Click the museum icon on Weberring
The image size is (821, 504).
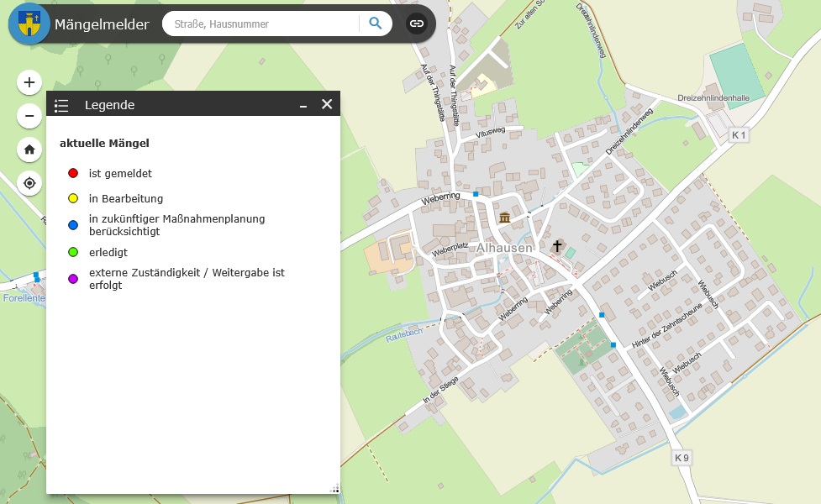coord(504,218)
